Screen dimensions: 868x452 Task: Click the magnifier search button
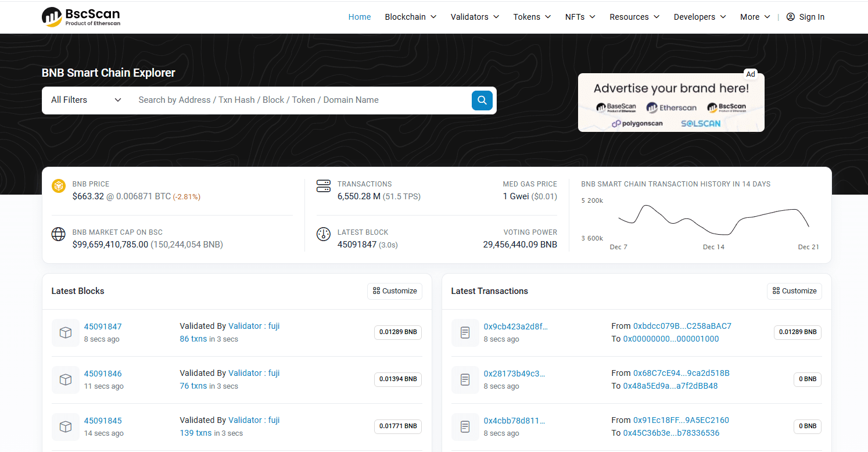[x=482, y=101]
